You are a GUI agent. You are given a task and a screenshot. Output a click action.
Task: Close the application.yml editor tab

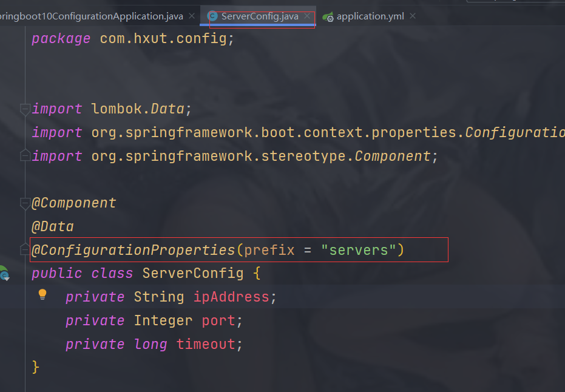click(x=413, y=16)
